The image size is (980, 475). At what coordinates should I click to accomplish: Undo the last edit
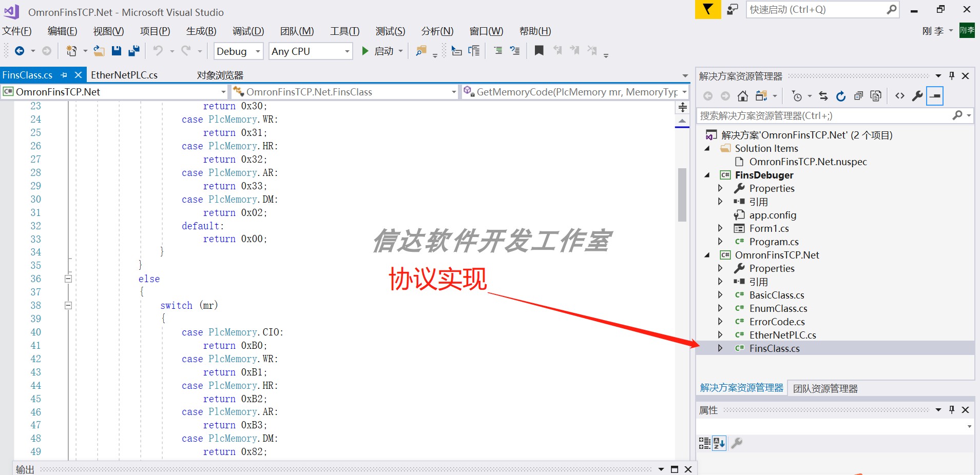point(158,51)
